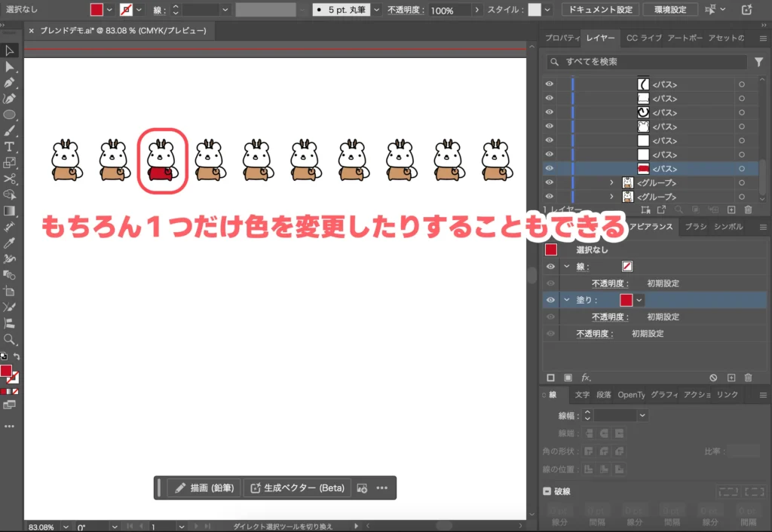The image size is (772, 532).
Task: Toggle visibility of the 線 attribute
Action: pyautogui.click(x=550, y=266)
